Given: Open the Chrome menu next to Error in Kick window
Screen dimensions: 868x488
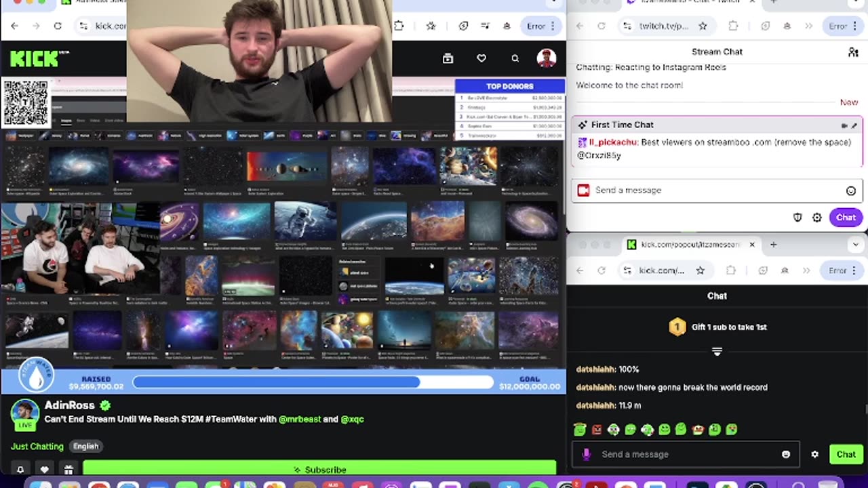Looking at the screenshot, I should [x=553, y=26].
